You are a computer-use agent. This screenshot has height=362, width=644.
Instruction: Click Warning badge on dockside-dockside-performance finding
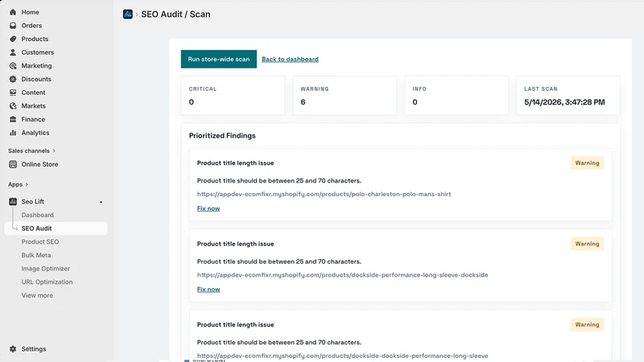(x=587, y=325)
